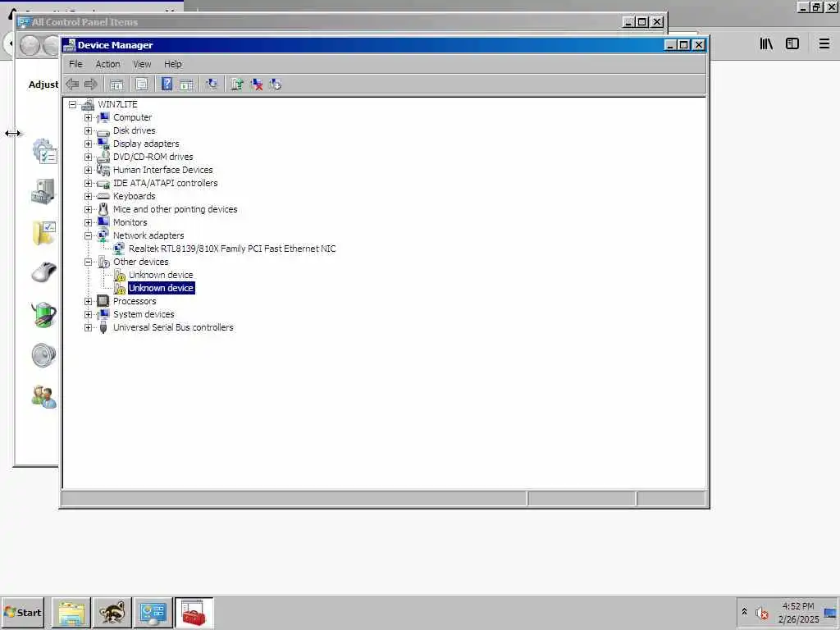Collapse the WIN7LITE root node
Viewport: 840px width, 630px height.
(72, 104)
